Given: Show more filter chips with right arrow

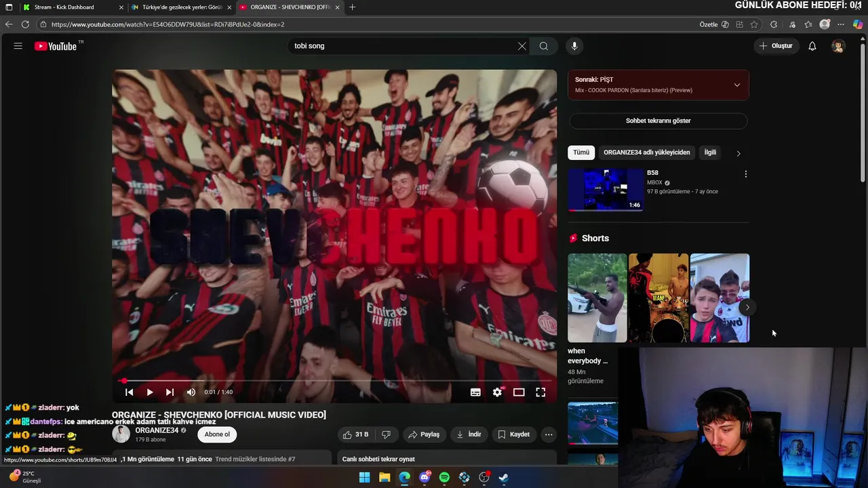Looking at the screenshot, I should pyautogui.click(x=738, y=153).
